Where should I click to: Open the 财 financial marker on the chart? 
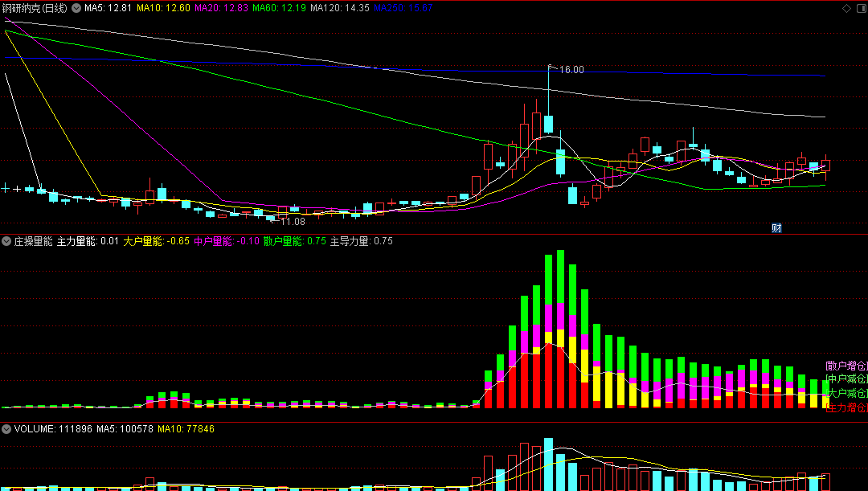click(776, 228)
